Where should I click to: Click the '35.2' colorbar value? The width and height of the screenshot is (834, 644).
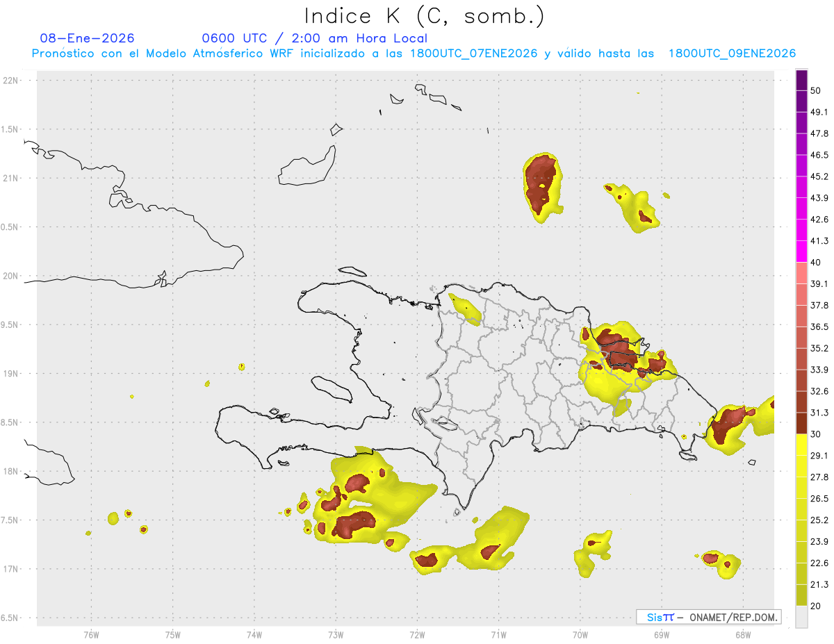(819, 348)
